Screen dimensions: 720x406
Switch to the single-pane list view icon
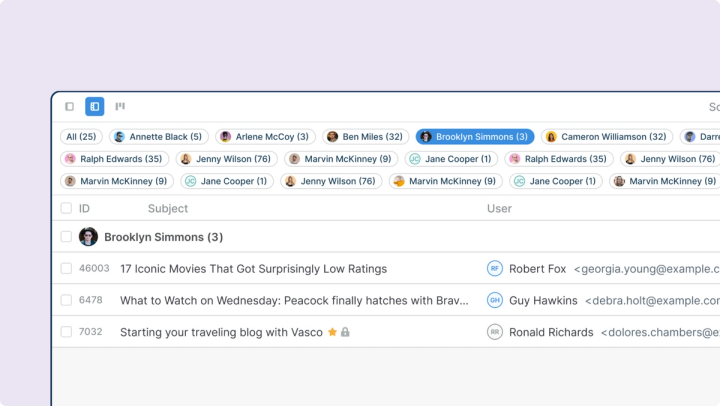[x=69, y=107]
